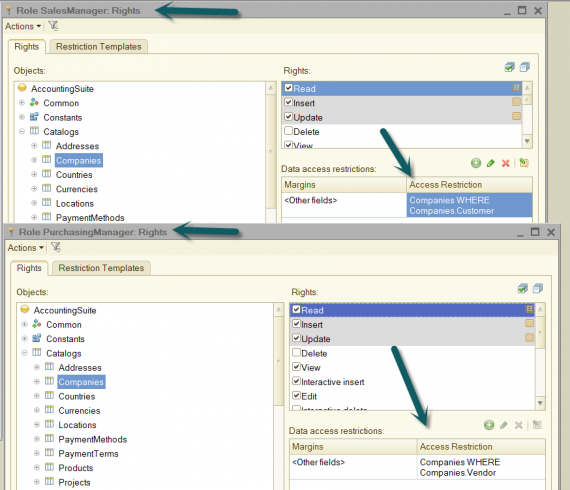The height and width of the screenshot is (490, 570).
Task: Click restriction template icon in SalesManager
Action: point(524,163)
